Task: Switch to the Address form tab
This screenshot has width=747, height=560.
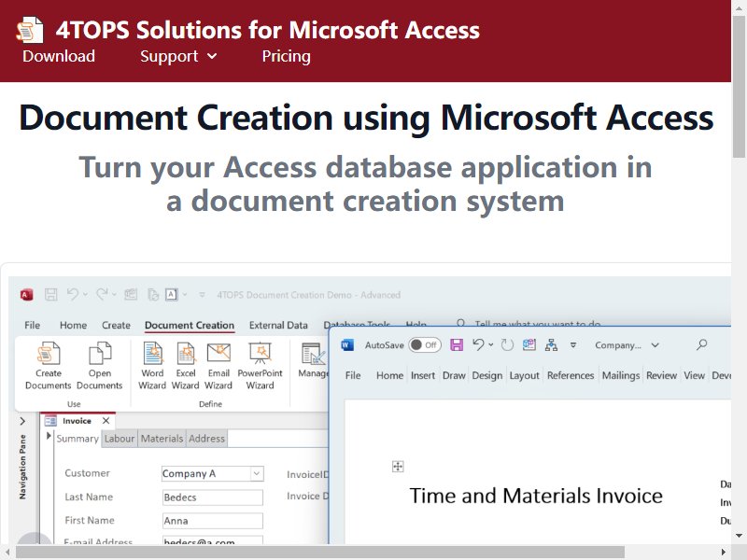Action: 206,439
